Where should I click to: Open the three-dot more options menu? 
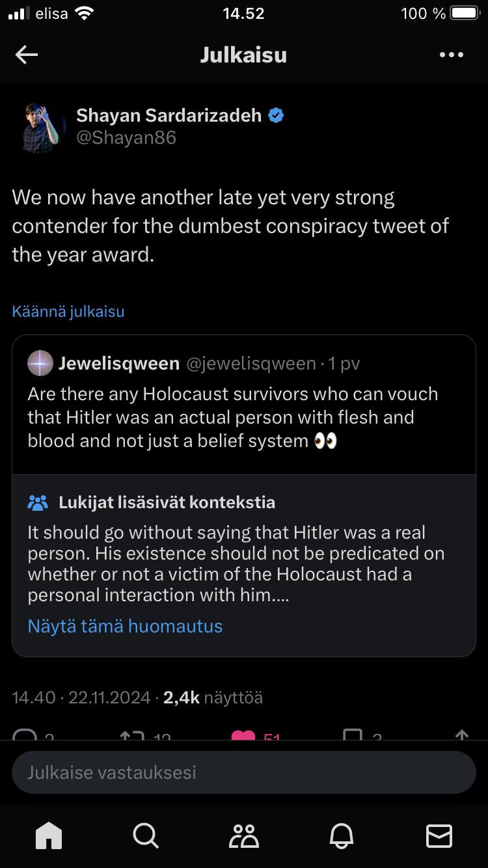452,55
